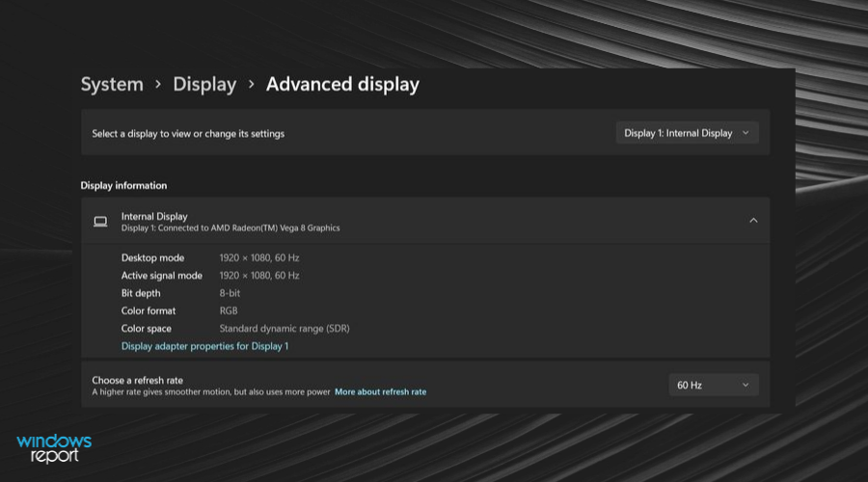
Task: Go back to System breadcrumb
Action: [x=112, y=85]
